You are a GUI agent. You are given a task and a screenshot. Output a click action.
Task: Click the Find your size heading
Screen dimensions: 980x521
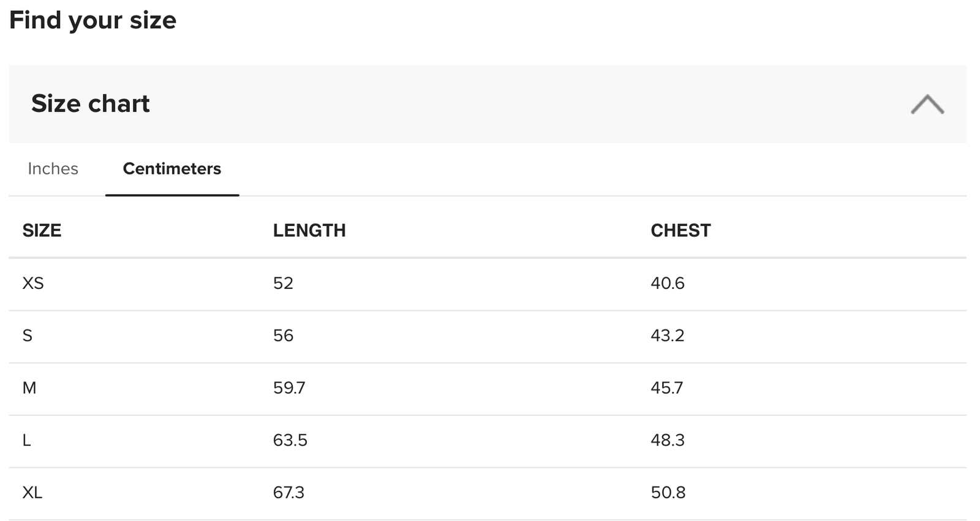(93, 20)
